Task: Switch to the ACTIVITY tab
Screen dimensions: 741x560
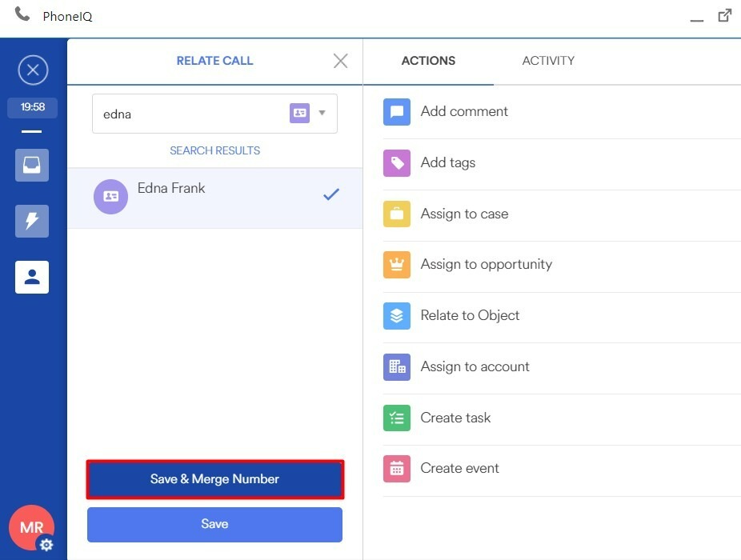Action: click(548, 61)
